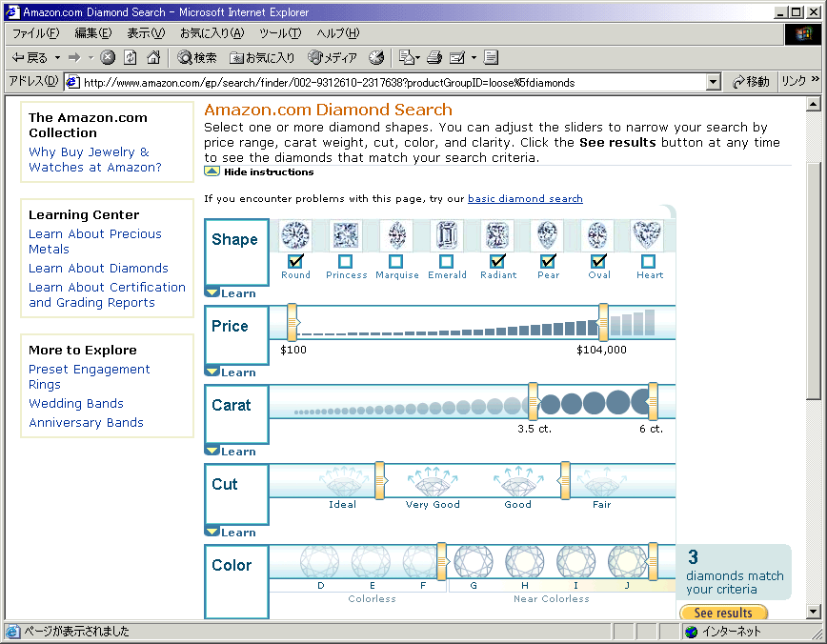
Task: Click the Go button beside the address bar
Action: click(x=751, y=82)
